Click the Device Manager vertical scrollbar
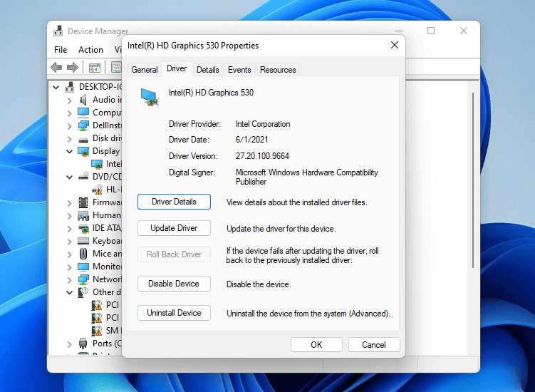The height and width of the screenshot is (392, 535). tap(473, 180)
